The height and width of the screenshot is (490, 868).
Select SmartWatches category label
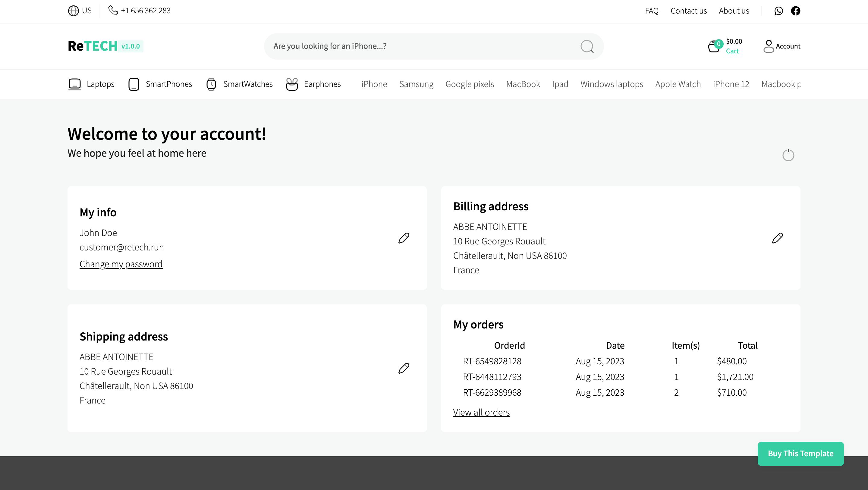pyautogui.click(x=248, y=84)
